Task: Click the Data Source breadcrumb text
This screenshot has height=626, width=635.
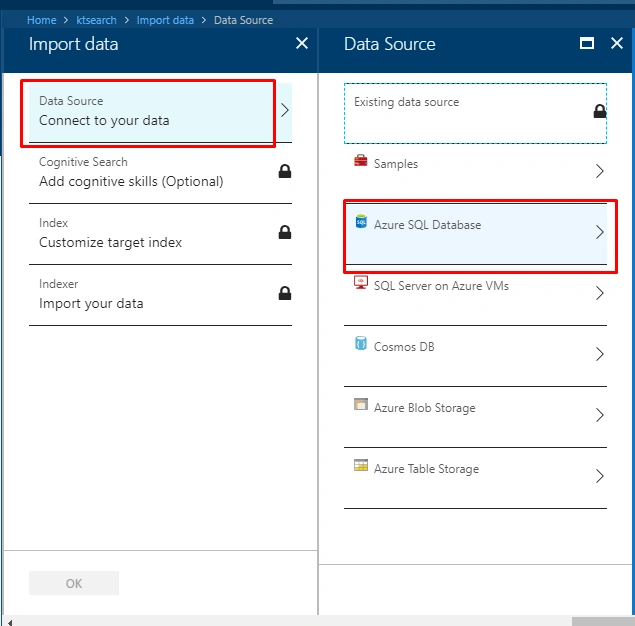Action: tap(243, 20)
